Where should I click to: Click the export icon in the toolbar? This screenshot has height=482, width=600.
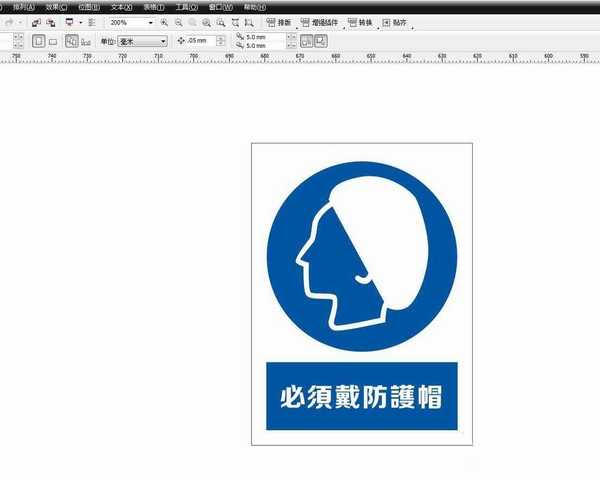(x=49, y=22)
